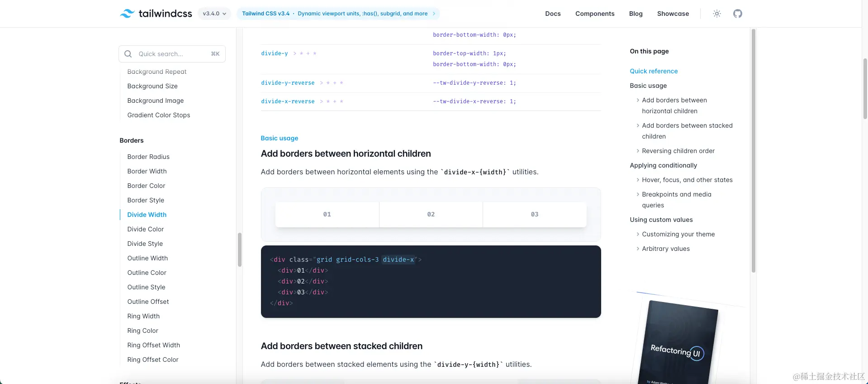Image resolution: width=868 pixels, height=384 pixels.
Task: Open the Docs nav item
Action: click(x=553, y=14)
